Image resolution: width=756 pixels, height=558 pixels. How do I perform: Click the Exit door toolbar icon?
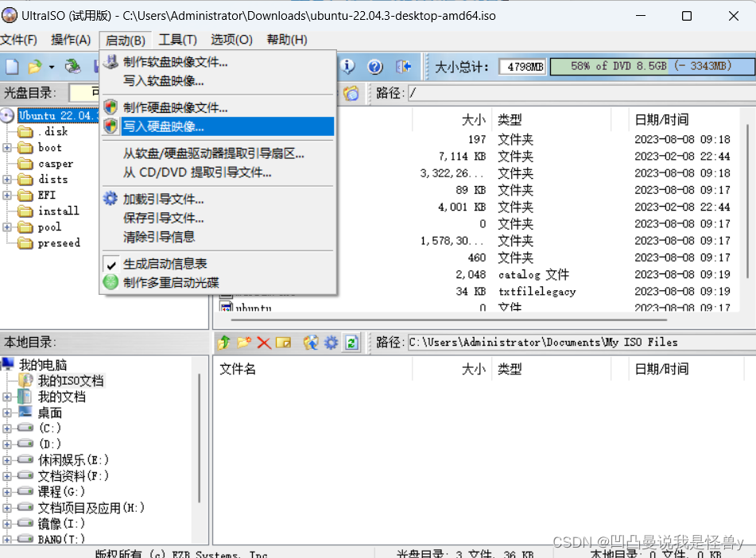(x=404, y=66)
